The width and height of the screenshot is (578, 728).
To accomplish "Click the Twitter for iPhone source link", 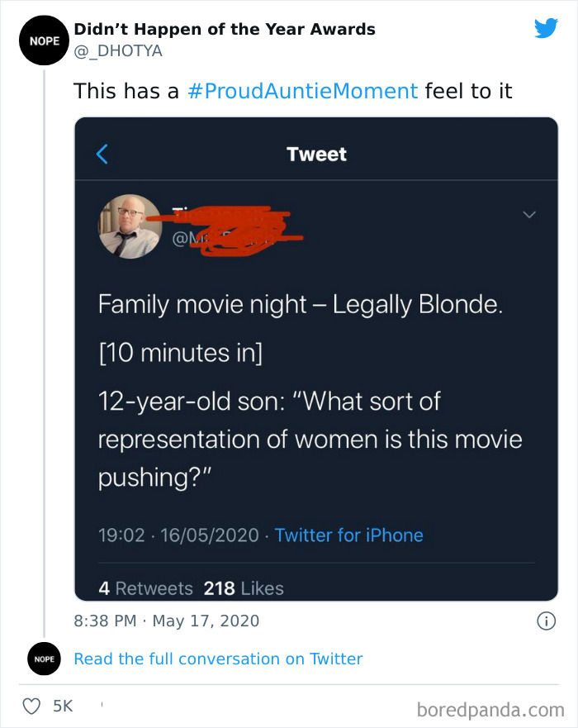I will click(x=348, y=535).
